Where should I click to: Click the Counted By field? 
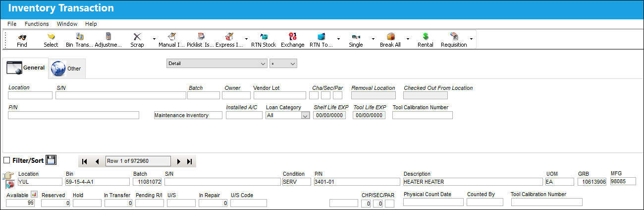coord(484,202)
